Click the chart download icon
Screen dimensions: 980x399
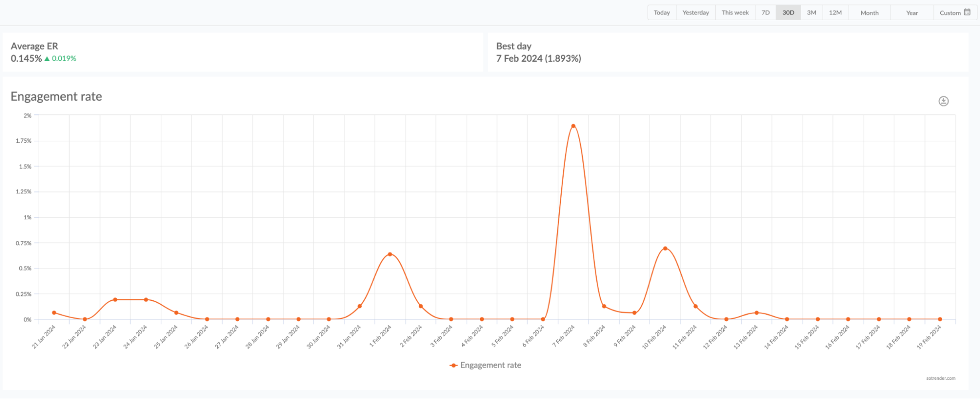pos(943,101)
